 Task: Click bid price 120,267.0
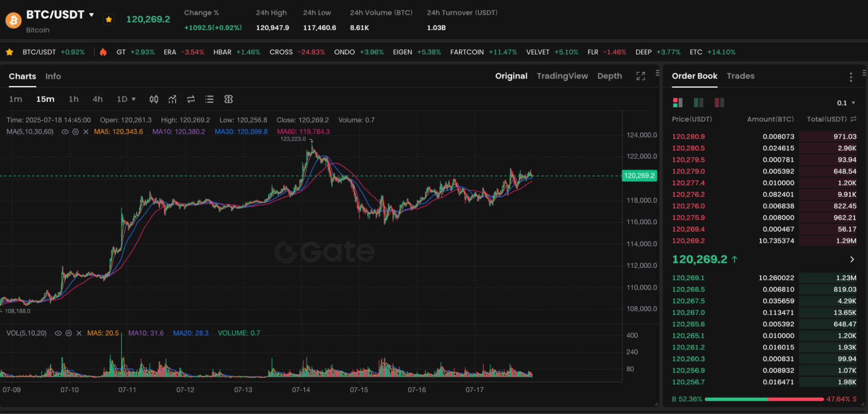tap(688, 313)
